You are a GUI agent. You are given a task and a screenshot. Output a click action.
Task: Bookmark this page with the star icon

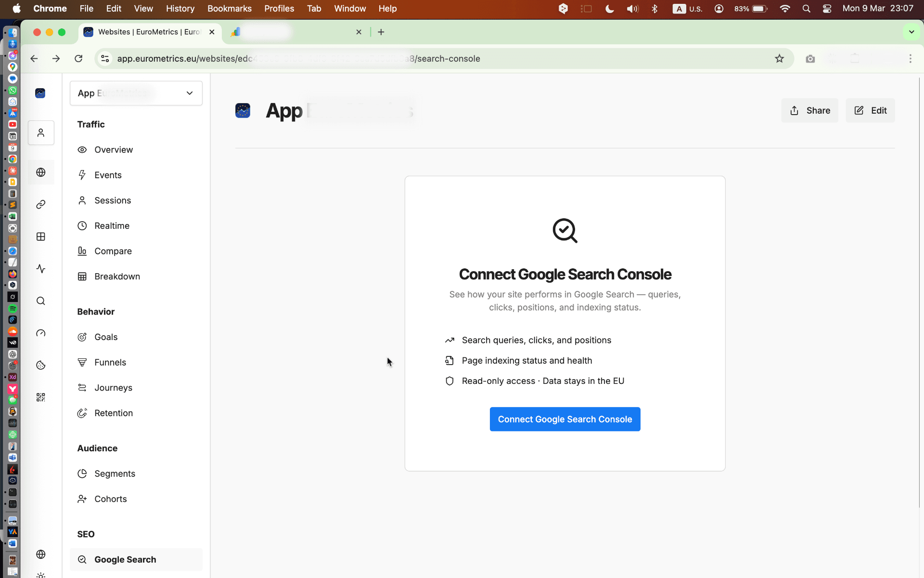[x=779, y=59]
